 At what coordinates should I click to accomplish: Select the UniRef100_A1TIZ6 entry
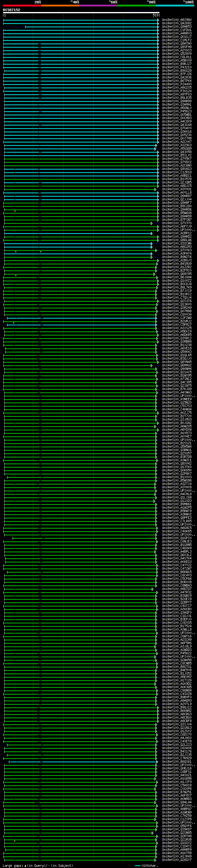[x=177, y=680]
